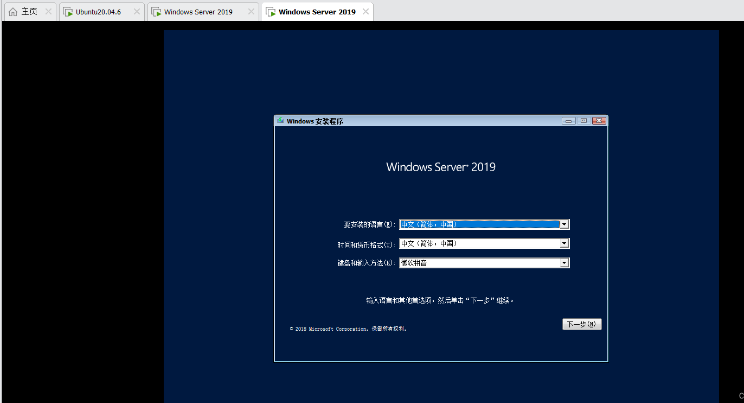The image size is (744, 403).
Task: Expand arrow of the installation language combo box
Action: 564,224
